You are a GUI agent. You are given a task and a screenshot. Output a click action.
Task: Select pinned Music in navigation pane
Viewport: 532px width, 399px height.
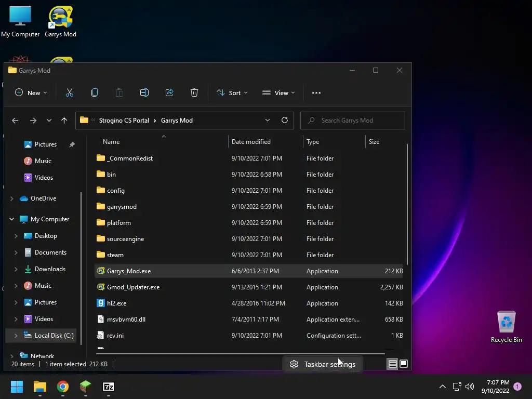(x=43, y=161)
